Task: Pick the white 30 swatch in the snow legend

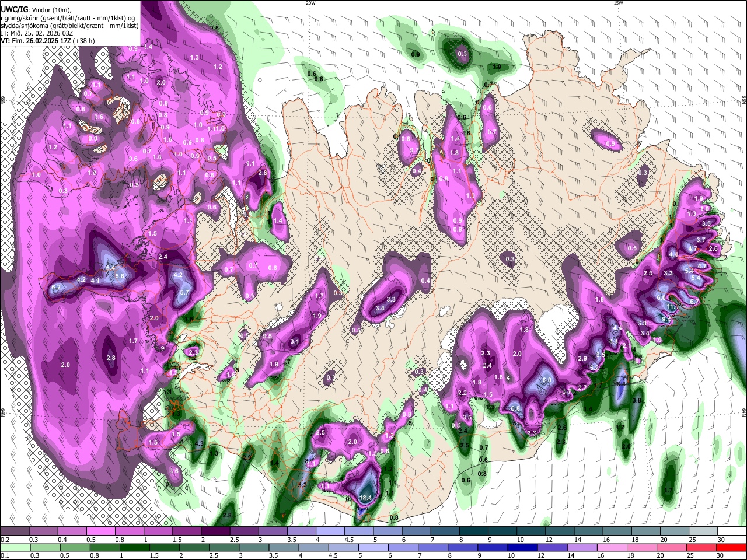Action: coord(731,531)
